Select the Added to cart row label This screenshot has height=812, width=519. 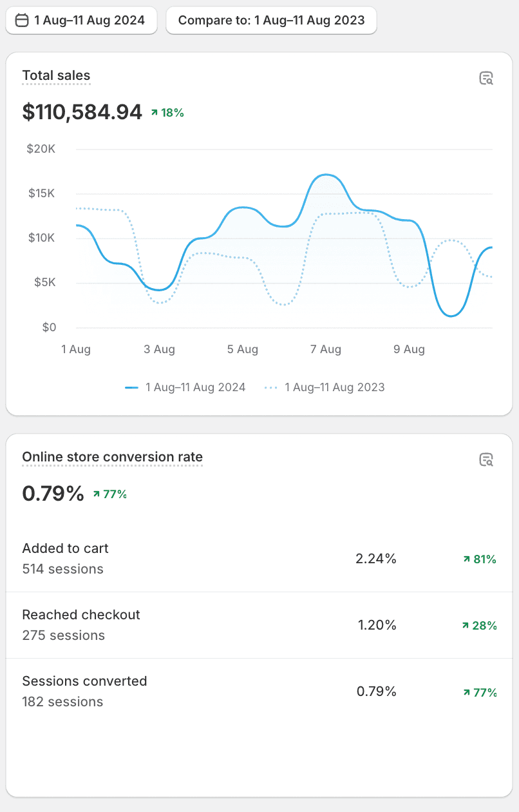click(x=66, y=548)
